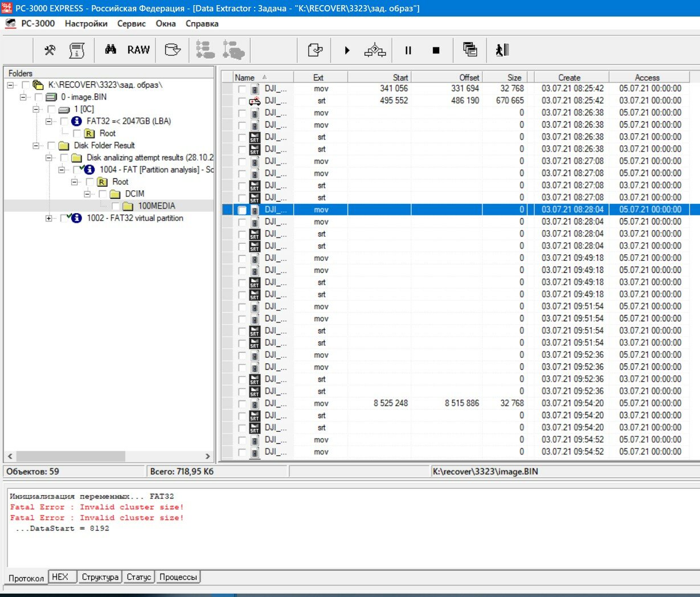Viewport: 700px width, 597px height.
Task: Switch to the Статус tab
Action: pos(138,577)
